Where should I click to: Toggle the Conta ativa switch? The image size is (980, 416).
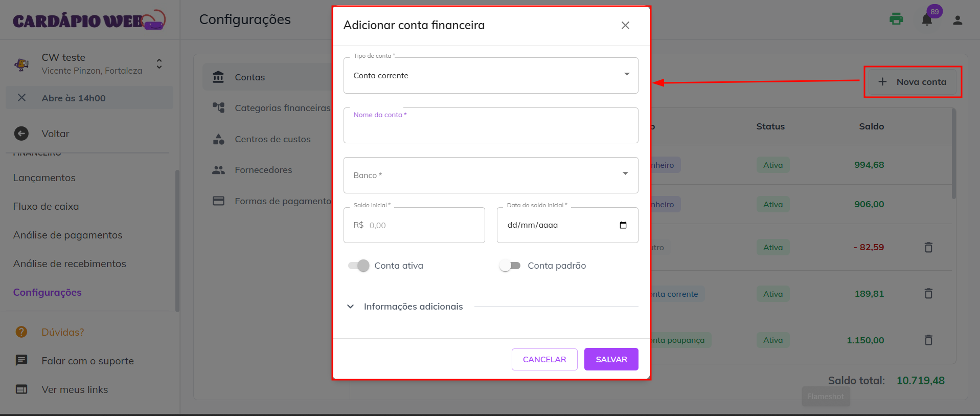coord(359,266)
